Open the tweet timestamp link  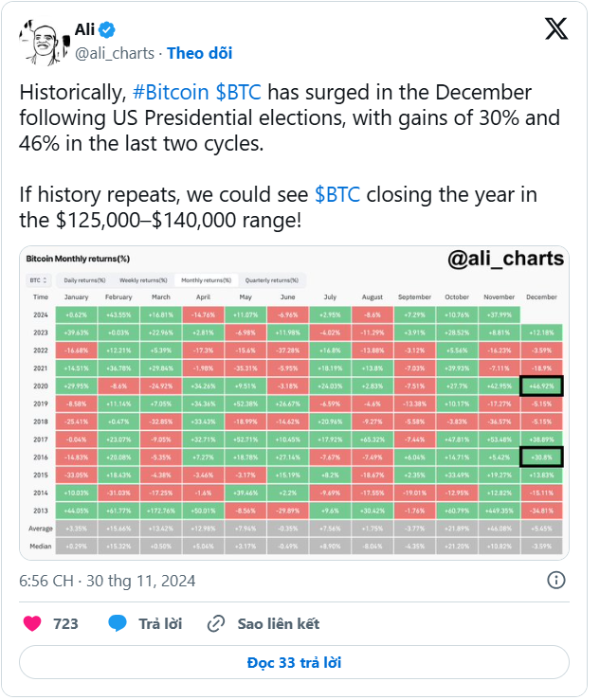click(x=107, y=581)
